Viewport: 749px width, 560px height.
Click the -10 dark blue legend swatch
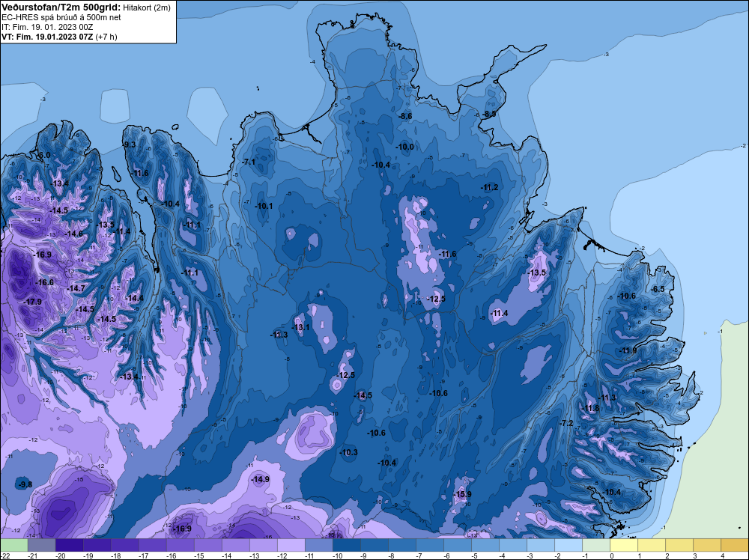click(x=346, y=545)
